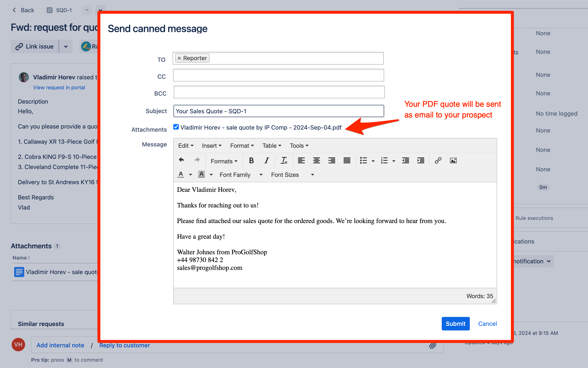Uncheck the sale quote PDF attachment

[x=176, y=127]
